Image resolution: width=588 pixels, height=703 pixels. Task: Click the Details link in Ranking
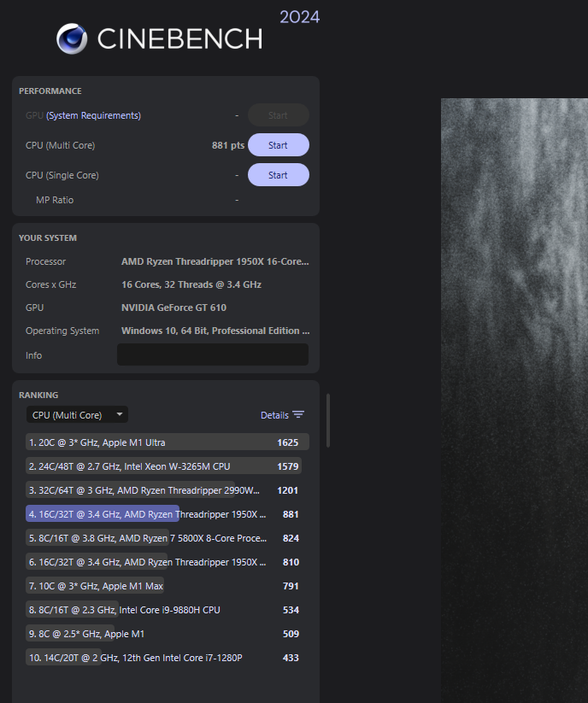(274, 415)
